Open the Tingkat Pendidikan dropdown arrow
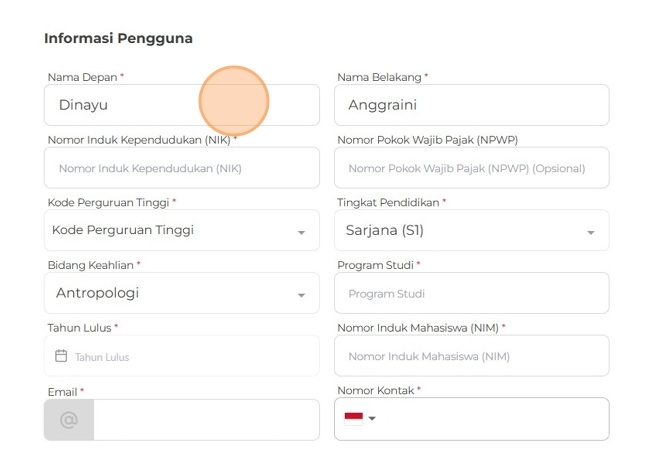 (x=590, y=232)
